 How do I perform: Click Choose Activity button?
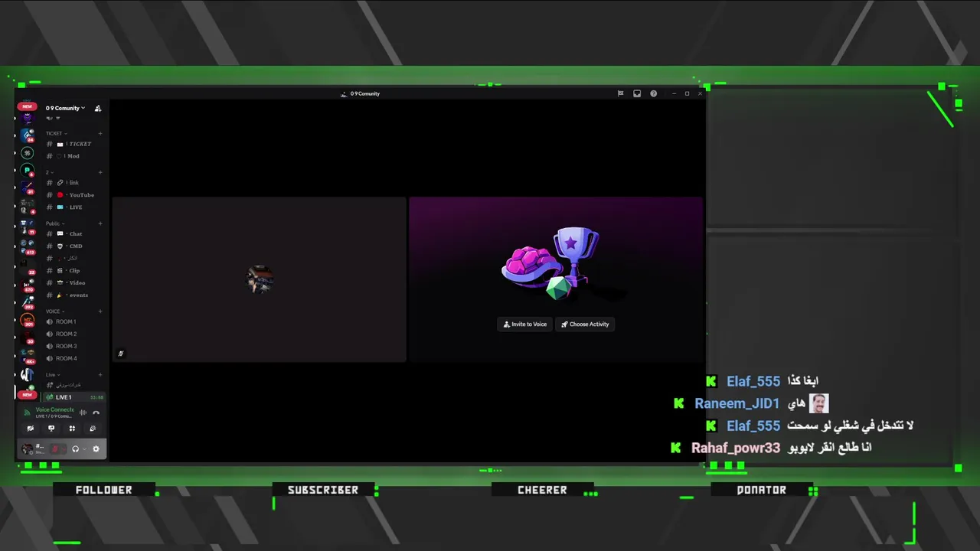(585, 324)
